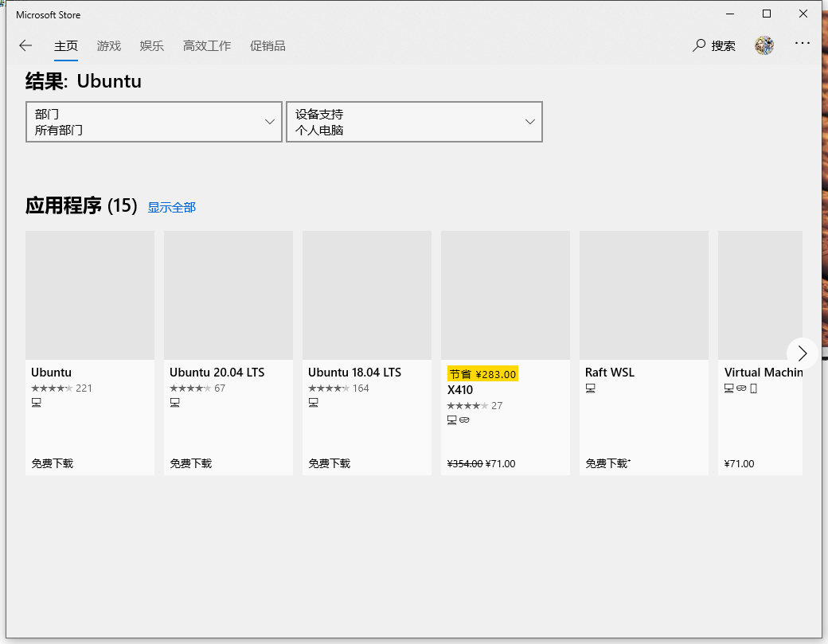Click the Ubuntu 18.04 LTS thumbnail image
This screenshot has height=644, width=828.
coord(367,295)
